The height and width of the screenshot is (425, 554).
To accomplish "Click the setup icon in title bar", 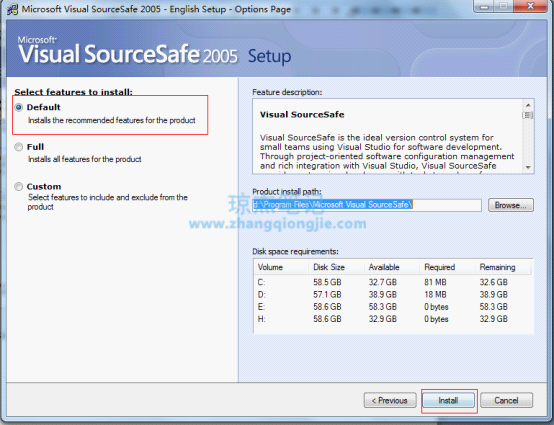I will 12,9.
